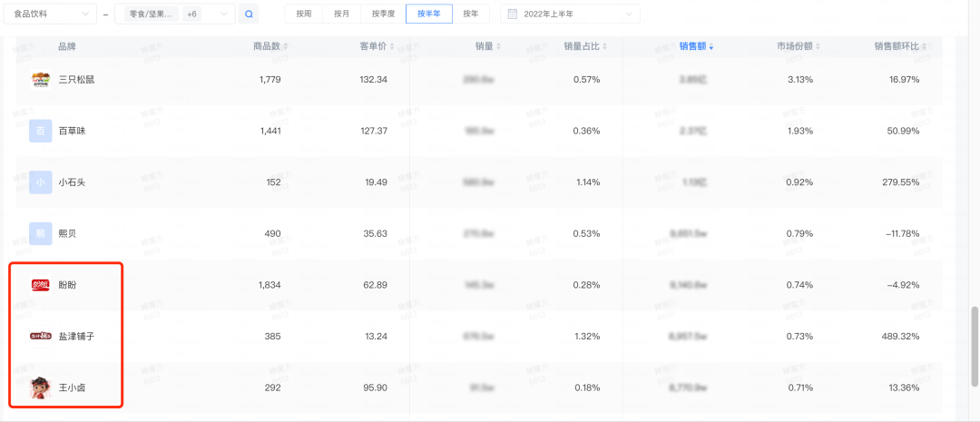Viewport: 980px width, 422px height.
Task: Sort by 销量 column arrows
Action: (498, 46)
